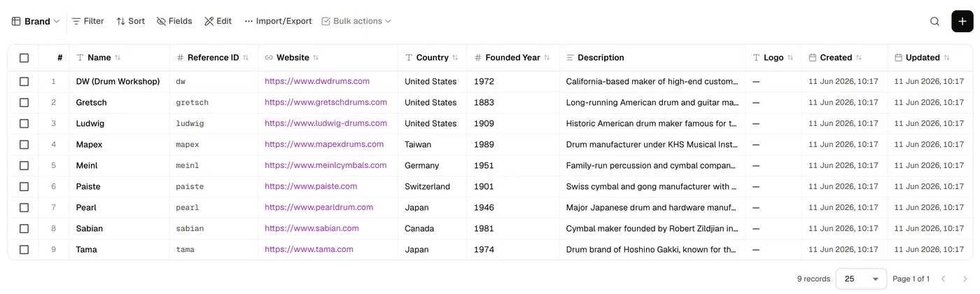Open the Fields visibility menu
980x294 pixels.
point(174,21)
